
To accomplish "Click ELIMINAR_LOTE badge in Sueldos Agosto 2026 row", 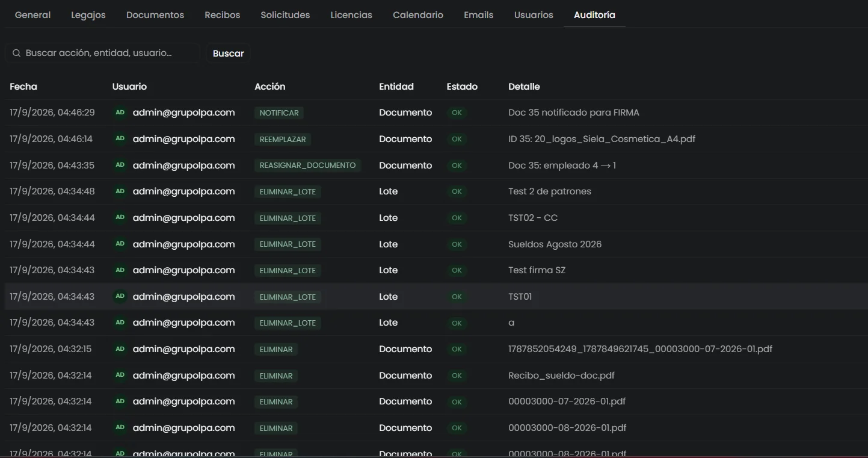I will pos(288,244).
